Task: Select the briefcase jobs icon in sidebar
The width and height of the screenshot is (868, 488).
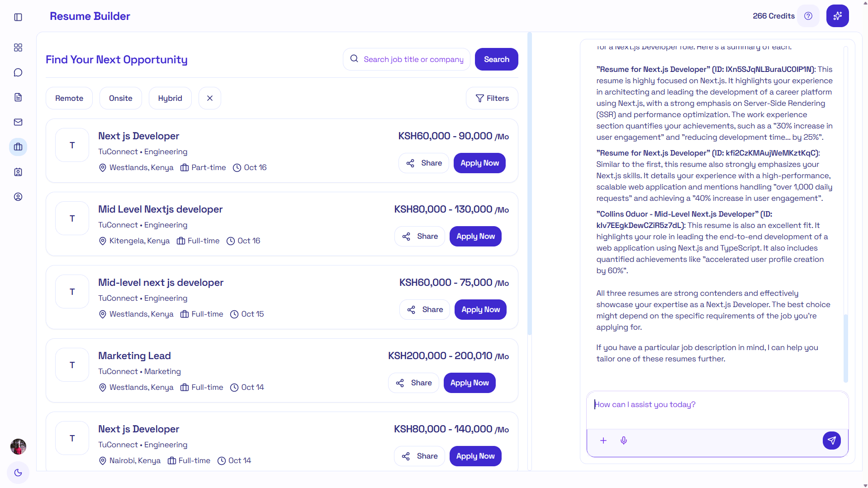Action: 18,147
